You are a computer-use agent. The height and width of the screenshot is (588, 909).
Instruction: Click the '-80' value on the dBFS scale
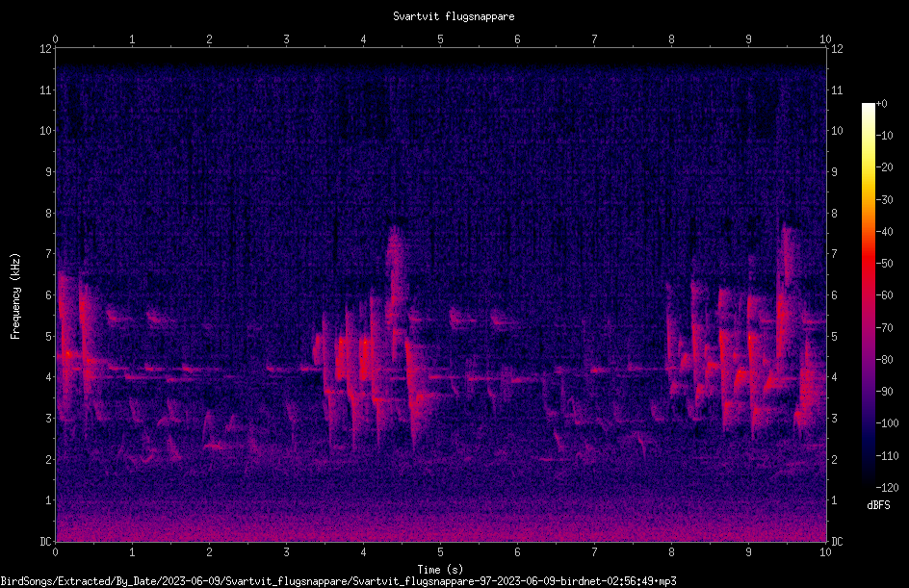(885, 360)
